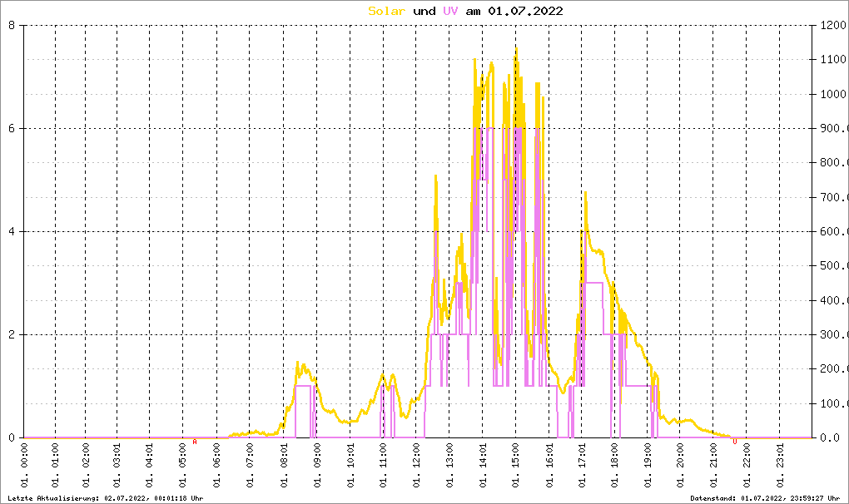Click time label '01. 12:00'
Screen dimensions: 849x504
coord(416,465)
